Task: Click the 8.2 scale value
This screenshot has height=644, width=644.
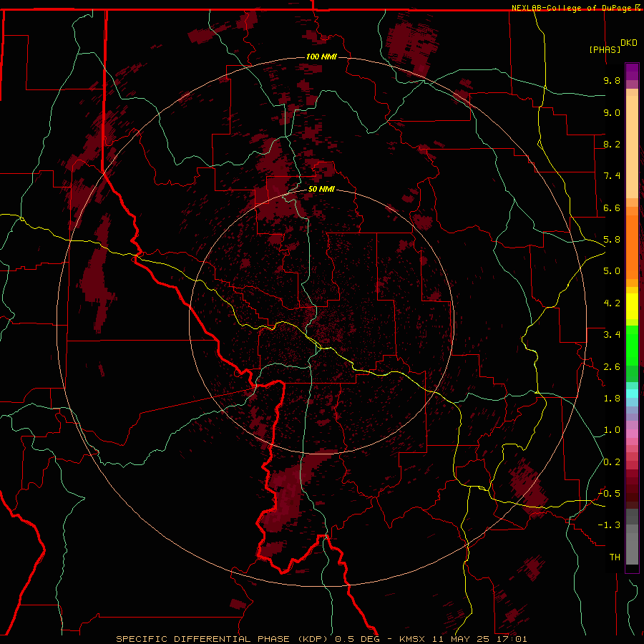Action: (x=612, y=144)
